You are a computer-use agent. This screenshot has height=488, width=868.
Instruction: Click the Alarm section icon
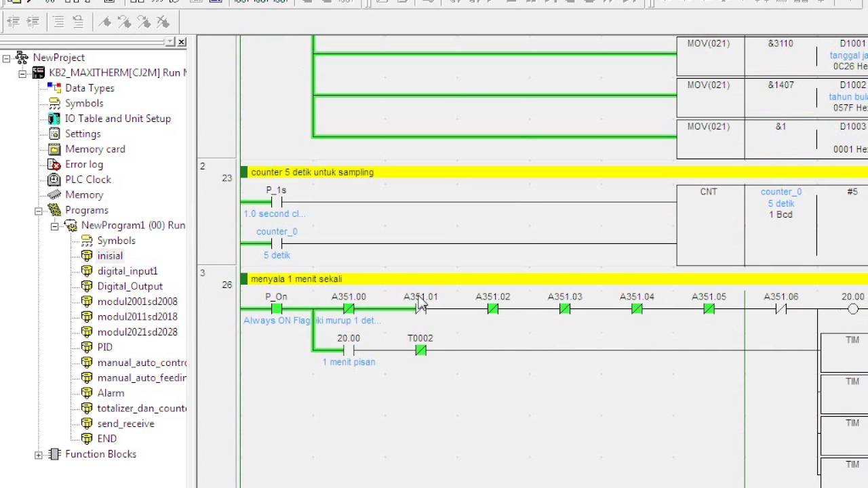click(87, 392)
